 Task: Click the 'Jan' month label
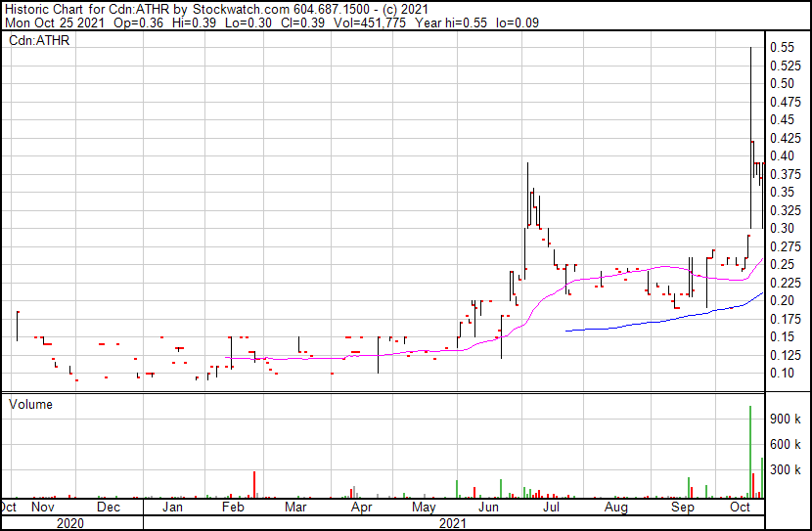172,507
